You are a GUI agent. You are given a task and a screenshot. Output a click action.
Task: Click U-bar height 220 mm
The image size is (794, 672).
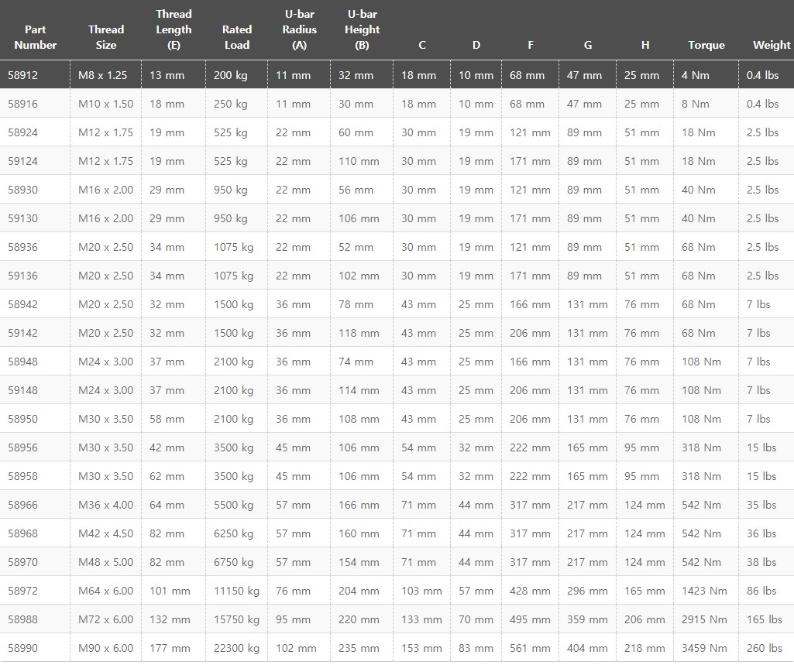[x=359, y=619]
